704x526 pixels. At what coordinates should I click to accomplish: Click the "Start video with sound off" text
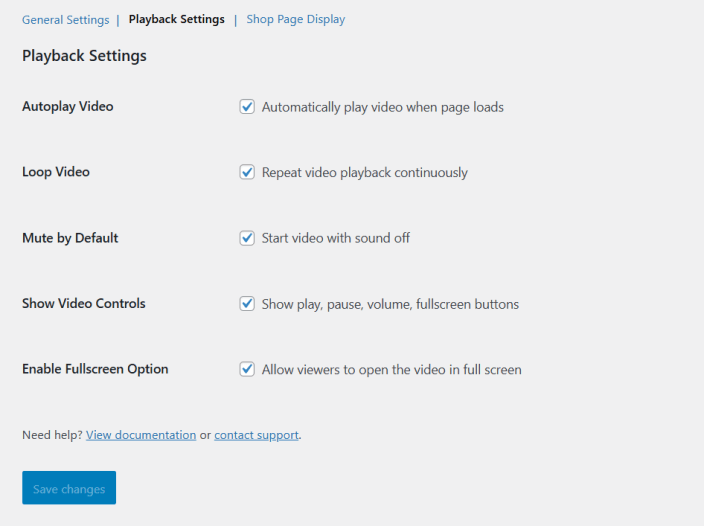coord(335,238)
